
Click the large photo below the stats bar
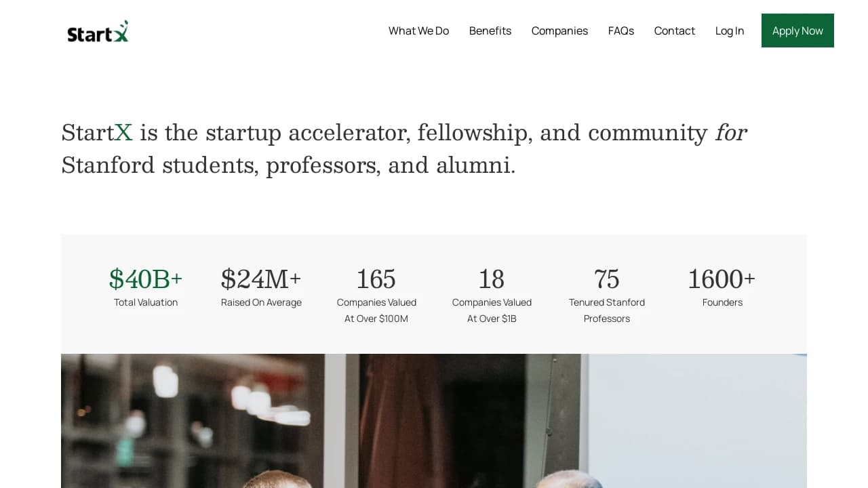434,420
